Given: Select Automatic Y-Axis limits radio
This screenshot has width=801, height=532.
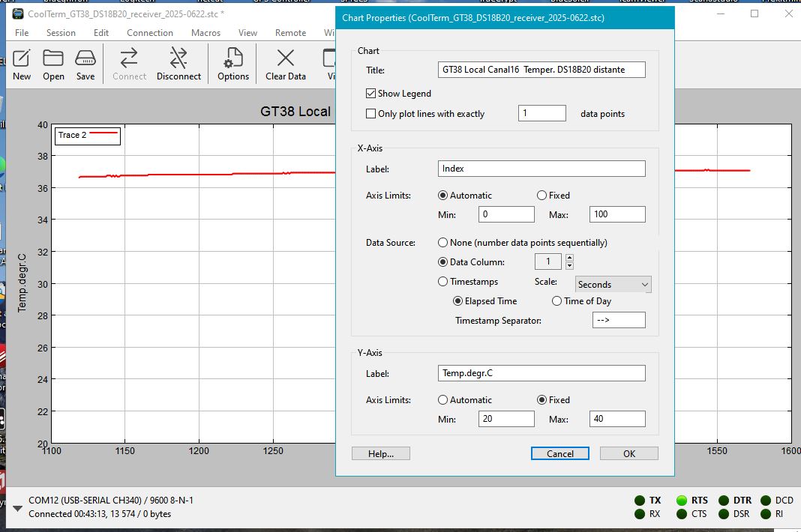Looking at the screenshot, I should coord(443,400).
